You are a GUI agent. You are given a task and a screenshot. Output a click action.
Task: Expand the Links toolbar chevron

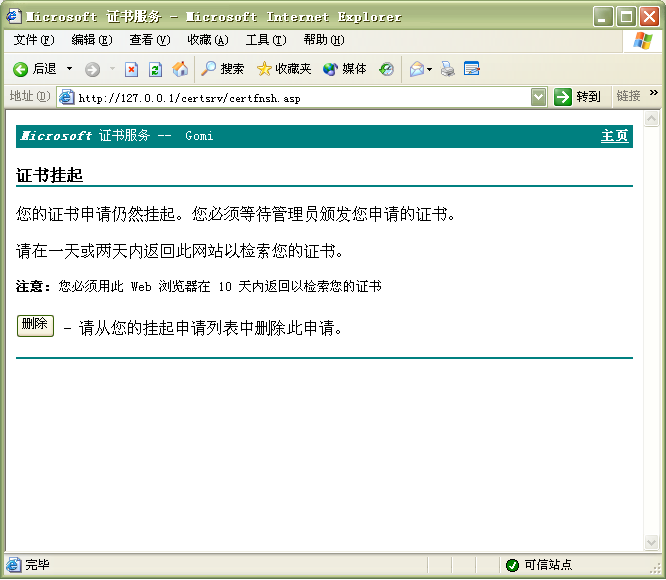point(654,93)
